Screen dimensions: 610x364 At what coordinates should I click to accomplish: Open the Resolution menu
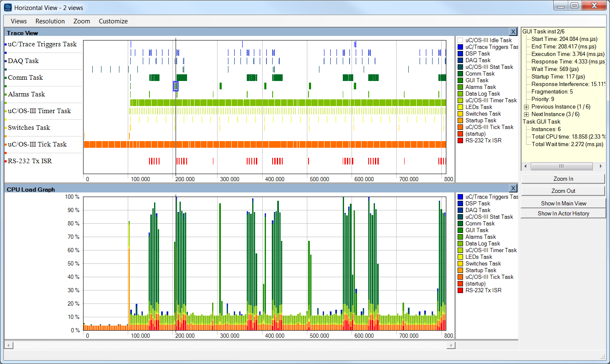click(50, 21)
